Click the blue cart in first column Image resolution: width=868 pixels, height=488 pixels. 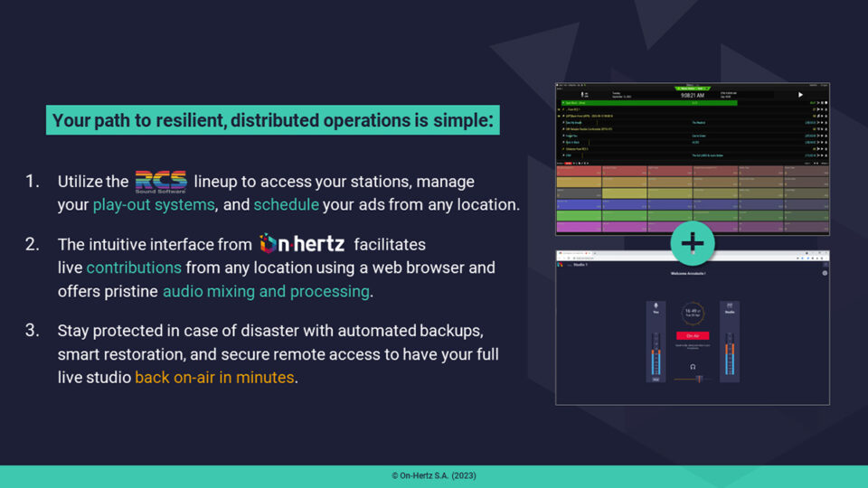579,205
